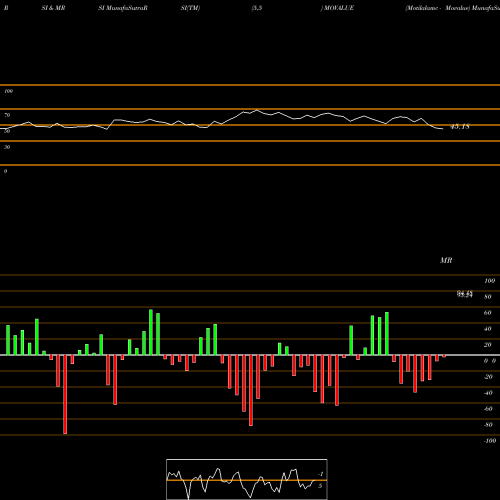
Task: Click the '60' label on the MR axis
Action: (x=488, y=313)
